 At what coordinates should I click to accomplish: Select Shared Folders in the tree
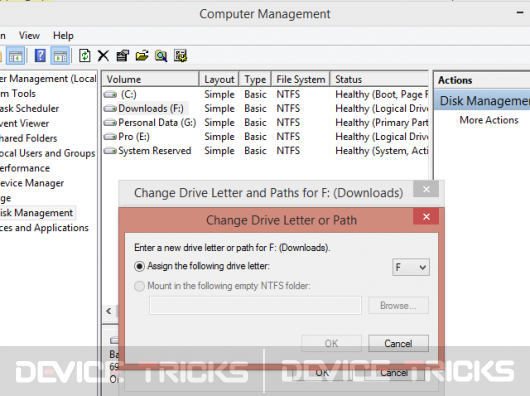pos(28,138)
